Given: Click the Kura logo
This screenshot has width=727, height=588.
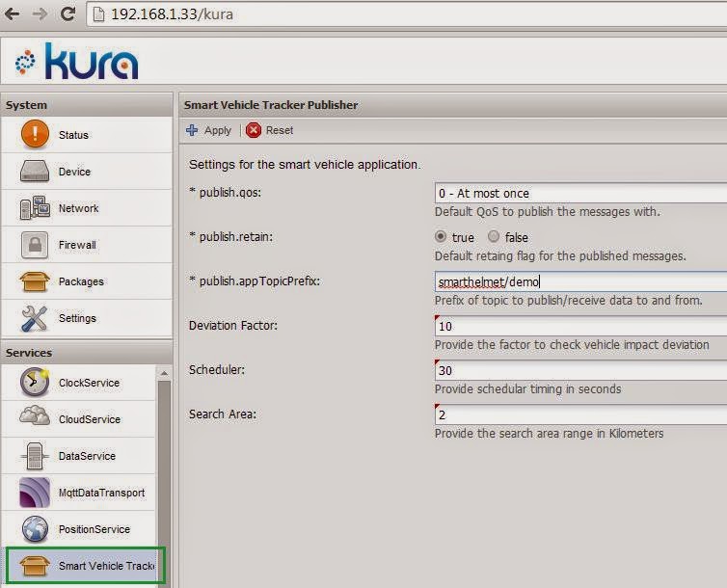Looking at the screenshot, I should 77,61.
